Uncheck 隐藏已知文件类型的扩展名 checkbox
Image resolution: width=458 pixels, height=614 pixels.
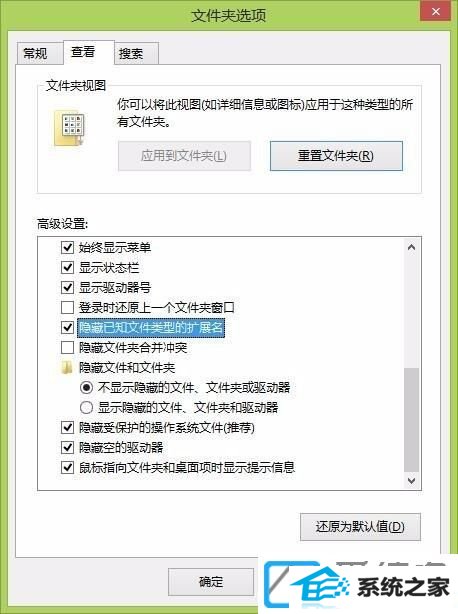click(67, 327)
